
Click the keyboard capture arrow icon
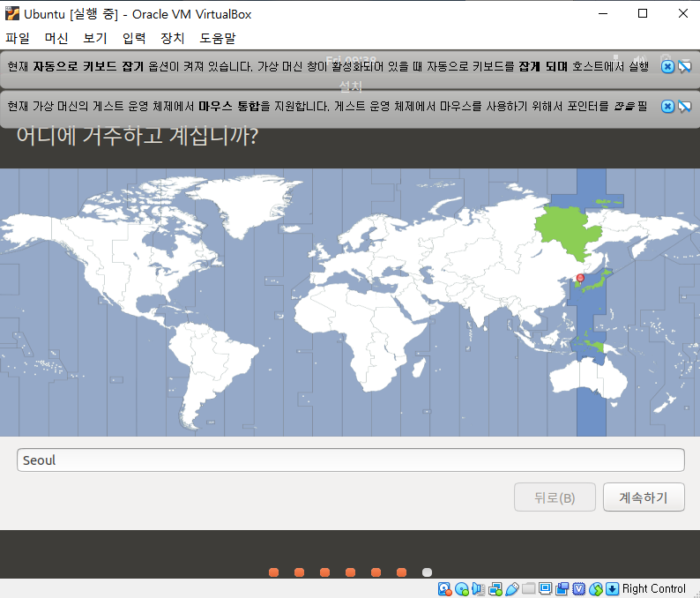pos(613,589)
